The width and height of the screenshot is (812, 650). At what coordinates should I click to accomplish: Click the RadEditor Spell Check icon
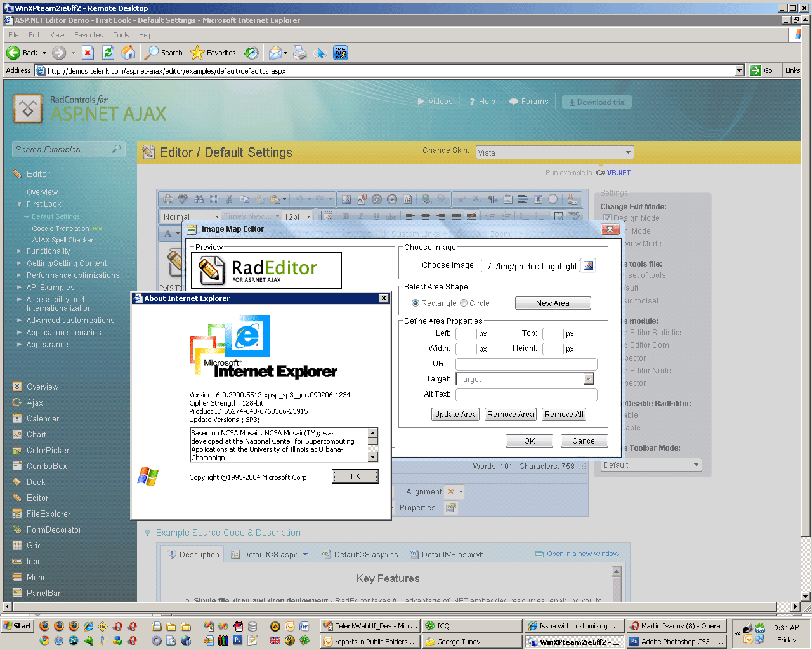[183, 199]
